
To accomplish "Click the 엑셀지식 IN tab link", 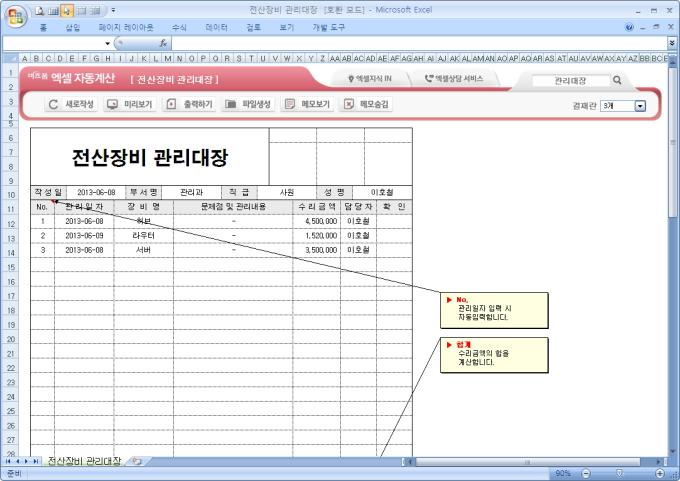I will pyautogui.click(x=370, y=79).
